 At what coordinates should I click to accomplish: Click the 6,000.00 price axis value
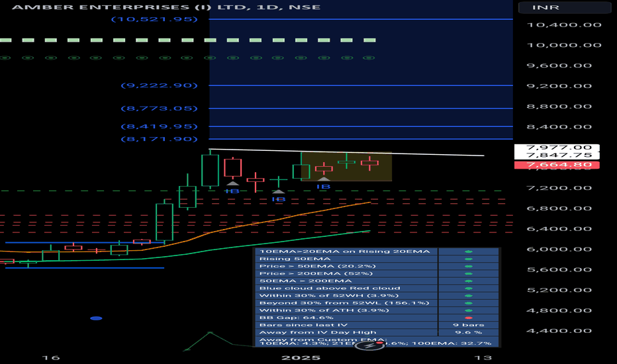click(x=559, y=249)
